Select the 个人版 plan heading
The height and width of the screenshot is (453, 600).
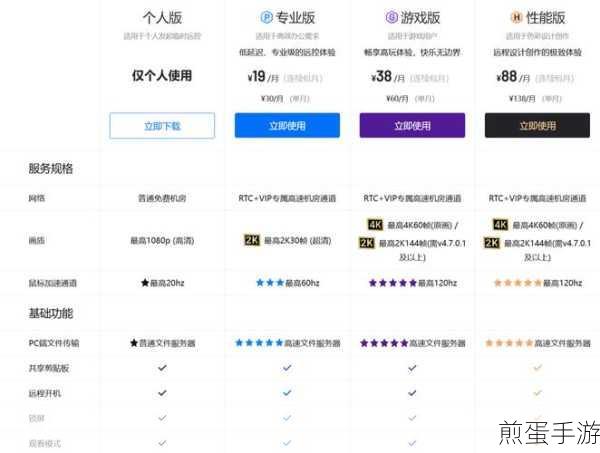(162, 18)
